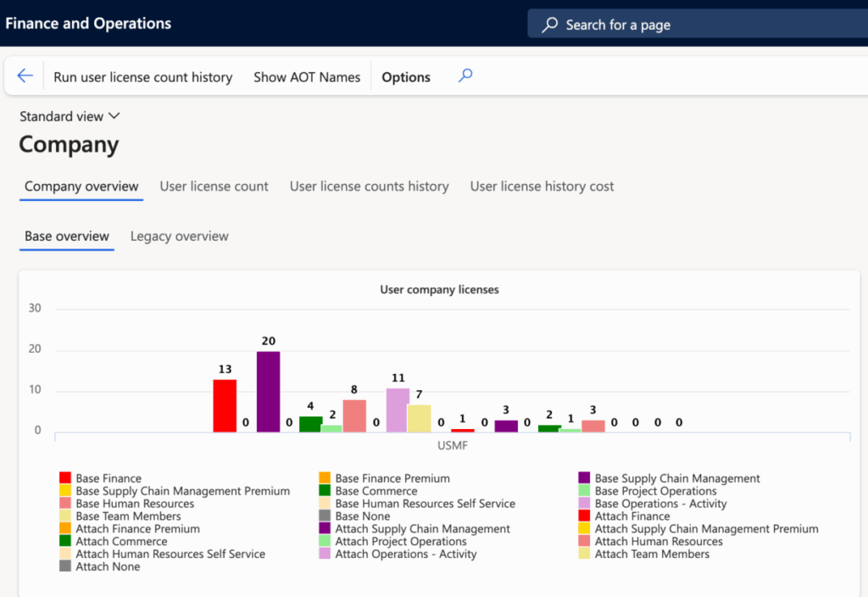
Task: Click the purple bar labeled 20
Action: [268, 392]
